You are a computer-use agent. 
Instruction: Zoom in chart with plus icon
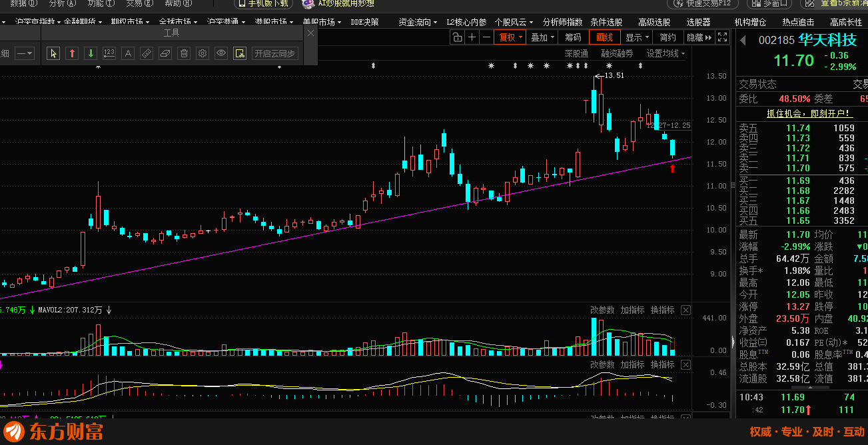click(472, 37)
